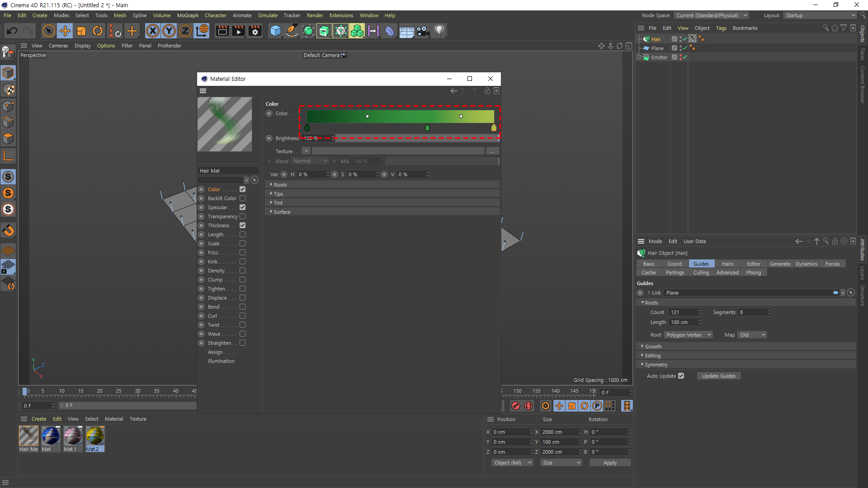The width and height of the screenshot is (868, 488).
Task: Click the Undo arrow icon
Action: coord(12,31)
